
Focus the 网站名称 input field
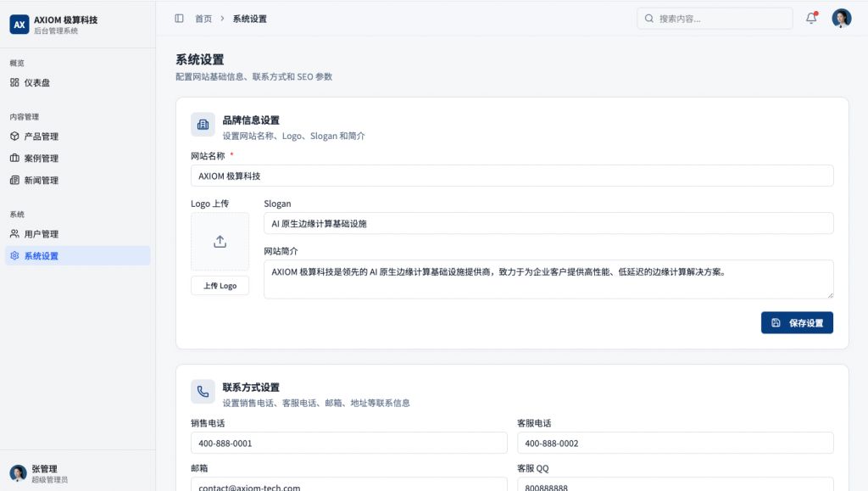tap(512, 176)
